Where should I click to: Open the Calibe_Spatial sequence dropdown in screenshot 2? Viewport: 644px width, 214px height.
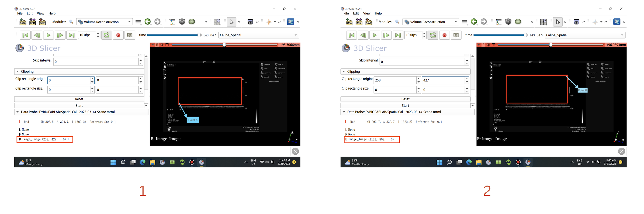(585, 35)
